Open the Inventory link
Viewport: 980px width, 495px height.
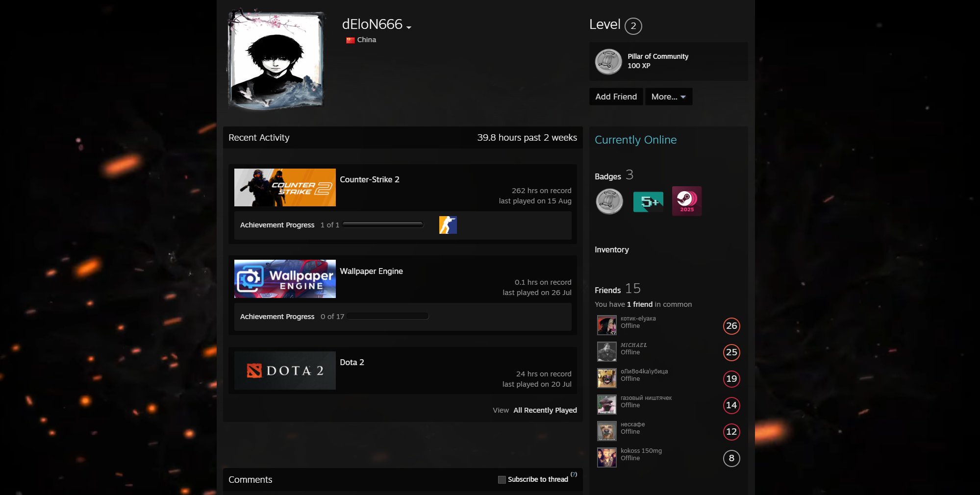[612, 249]
